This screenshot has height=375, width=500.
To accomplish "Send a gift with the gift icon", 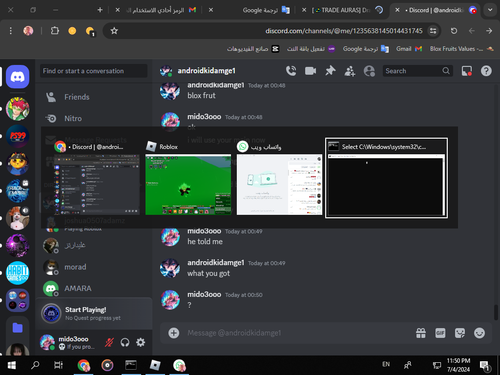I will point(421,333).
